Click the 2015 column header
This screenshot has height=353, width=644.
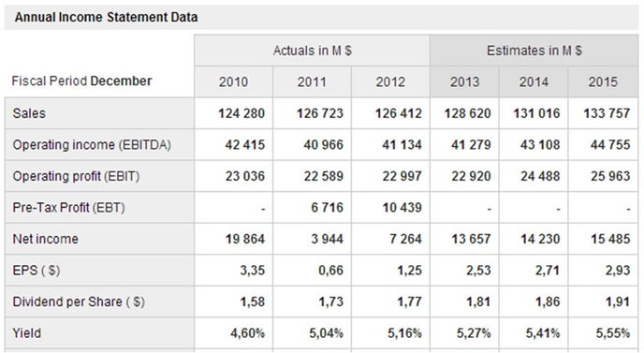point(603,81)
